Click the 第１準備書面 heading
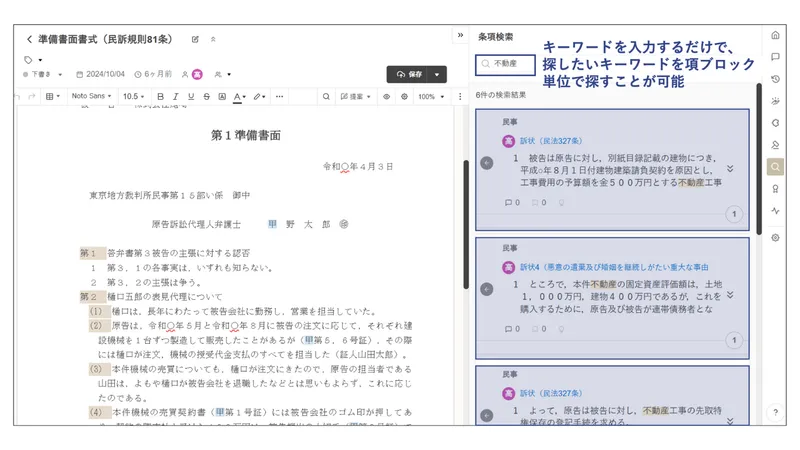This screenshot has width=800, height=450. (x=246, y=135)
